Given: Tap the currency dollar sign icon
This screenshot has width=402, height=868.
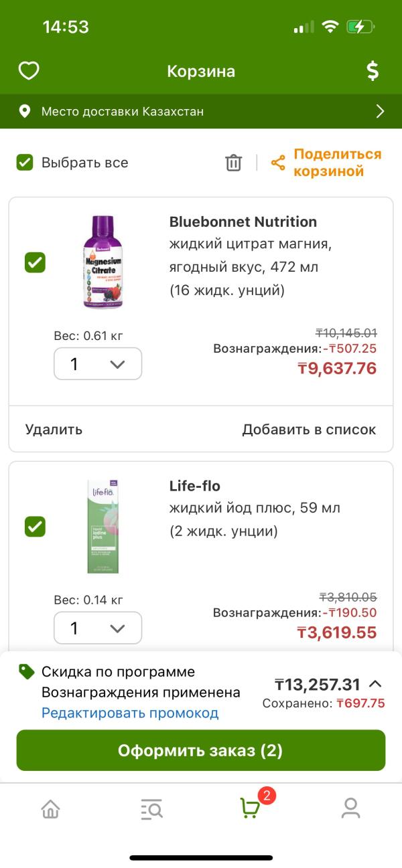Looking at the screenshot, I should 373,71.
